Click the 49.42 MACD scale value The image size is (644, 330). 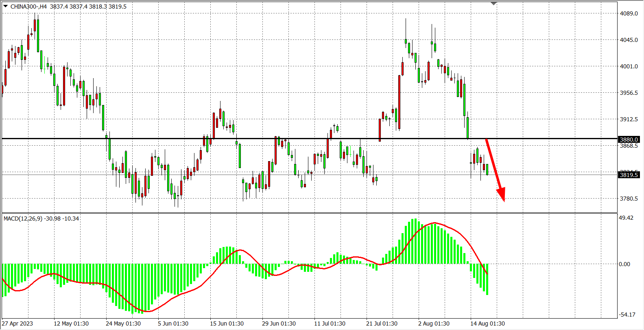626,218
